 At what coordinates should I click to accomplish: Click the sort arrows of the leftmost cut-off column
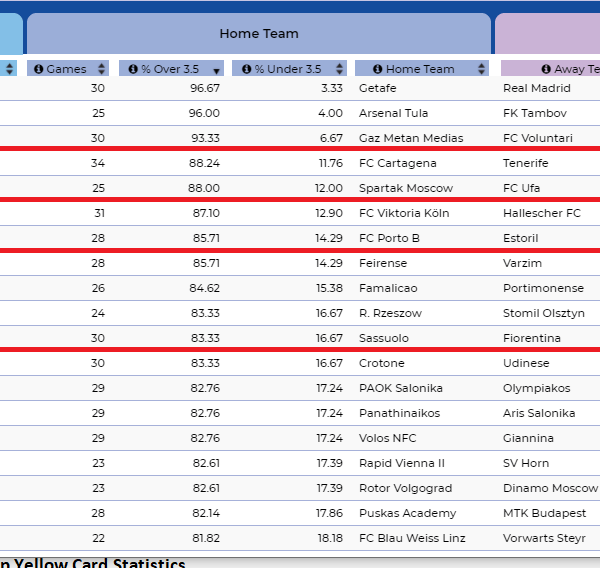(x=10, y=69)
